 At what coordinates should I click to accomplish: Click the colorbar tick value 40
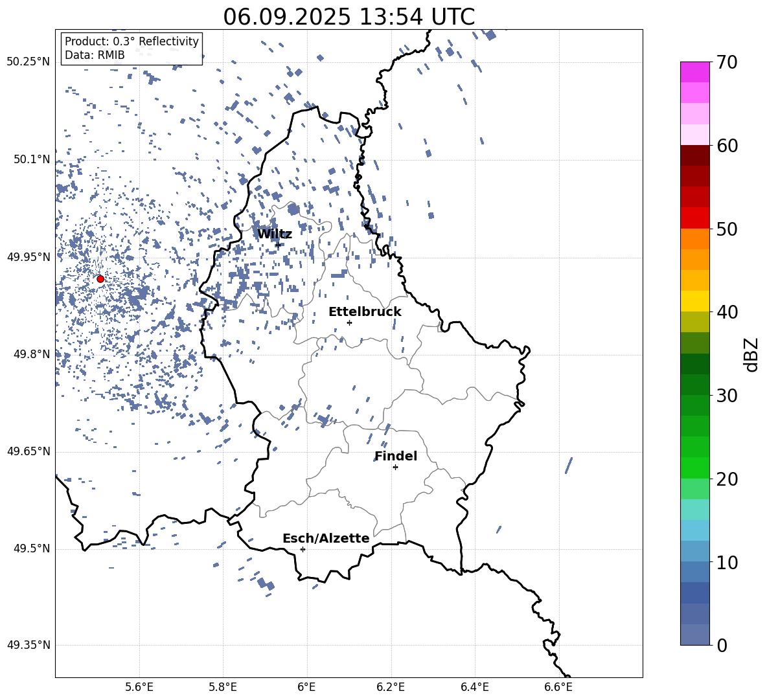coord(726,312)
